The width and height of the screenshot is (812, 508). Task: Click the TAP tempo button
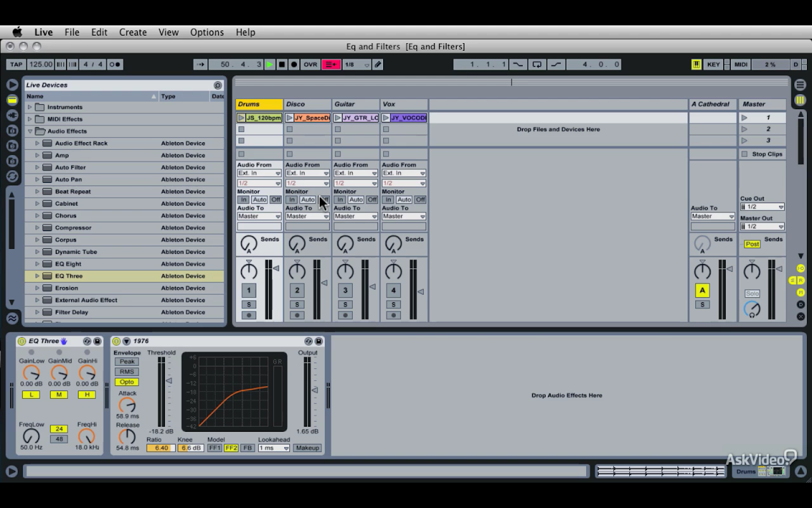coord(16,64)
